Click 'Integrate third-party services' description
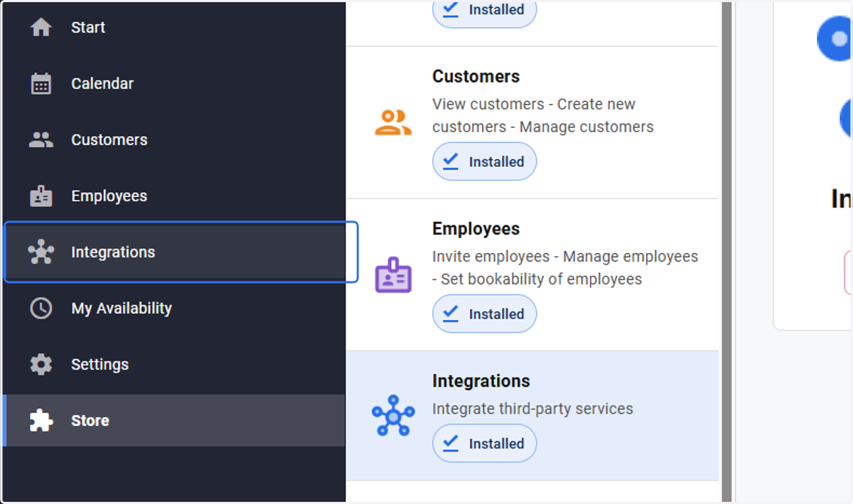The width and height of the screenshot is (853, 504). click(x=532, y=409)
